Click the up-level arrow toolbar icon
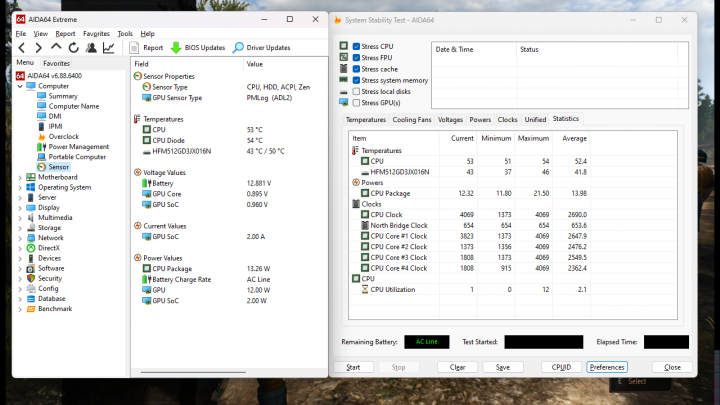The image size is (720, 405). (56, 47)
